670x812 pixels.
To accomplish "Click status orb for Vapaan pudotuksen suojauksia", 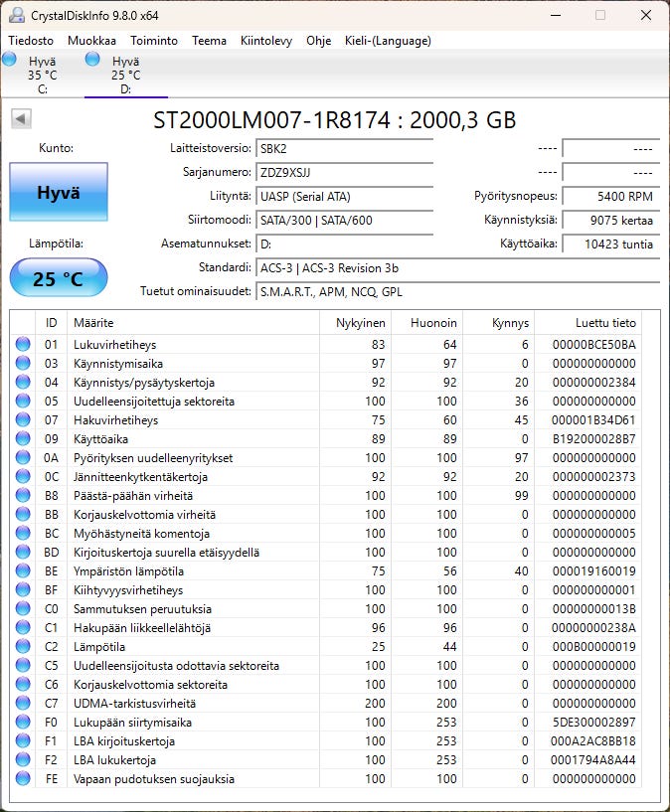I will pyautogui.click(x=23, y=779).
